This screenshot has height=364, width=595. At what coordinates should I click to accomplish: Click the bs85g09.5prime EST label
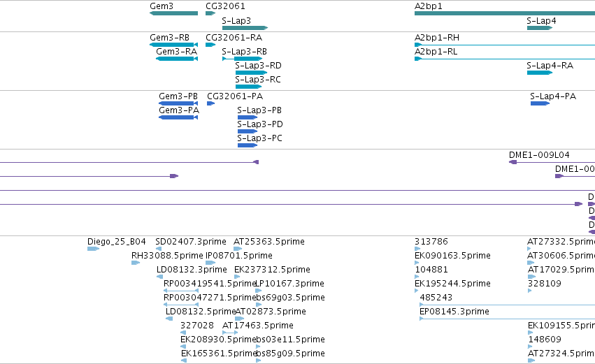pyautogui.click(x=291, y=354)
